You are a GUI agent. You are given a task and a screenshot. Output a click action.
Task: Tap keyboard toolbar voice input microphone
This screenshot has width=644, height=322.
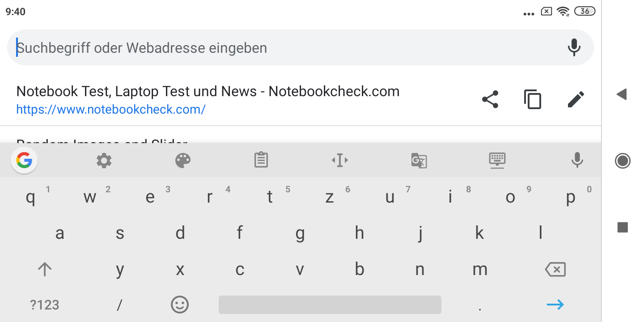coord(577,160)
